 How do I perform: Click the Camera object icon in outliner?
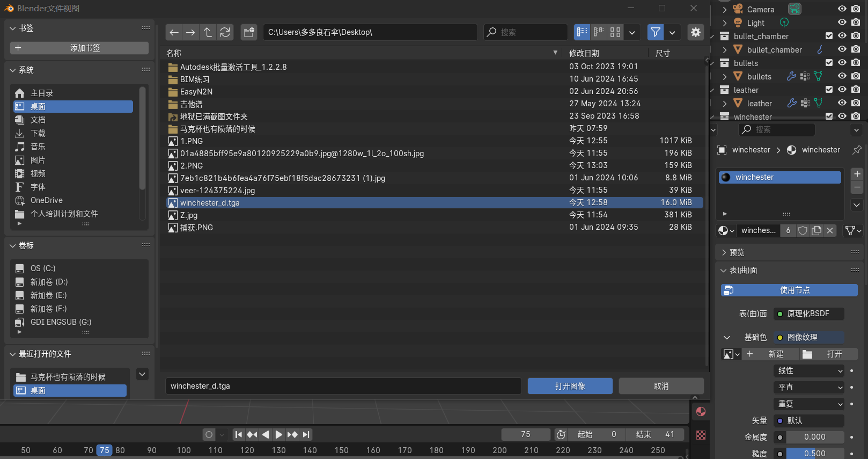[738, 9]
